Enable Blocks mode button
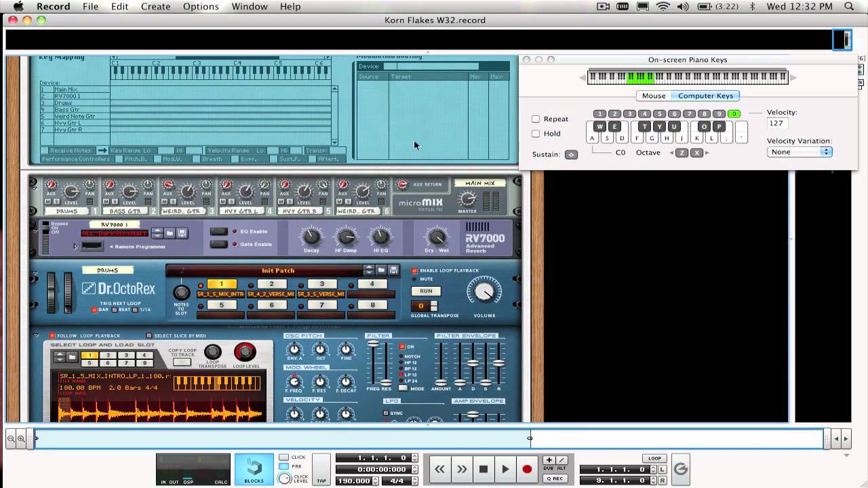 click(x=254, y=470)
